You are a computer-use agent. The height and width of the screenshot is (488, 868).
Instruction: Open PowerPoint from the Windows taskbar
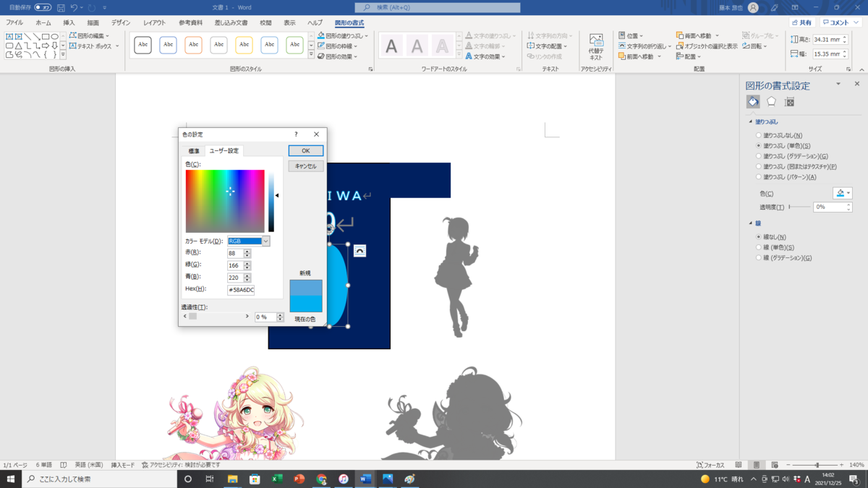pos(299,479)
